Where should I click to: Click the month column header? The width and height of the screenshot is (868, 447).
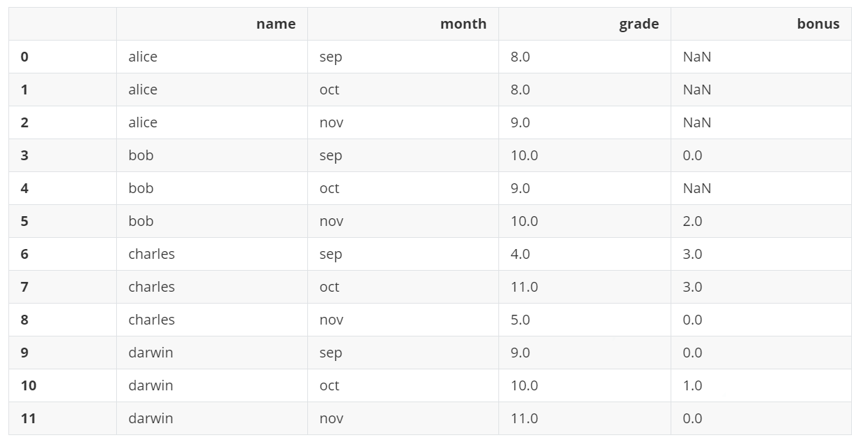coord(463,24)
